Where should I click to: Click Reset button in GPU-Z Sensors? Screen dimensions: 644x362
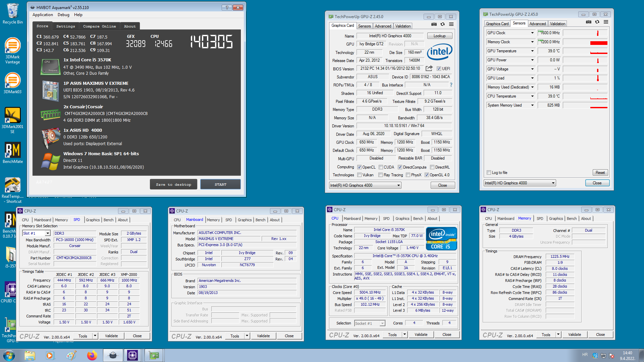pos(600,173)
